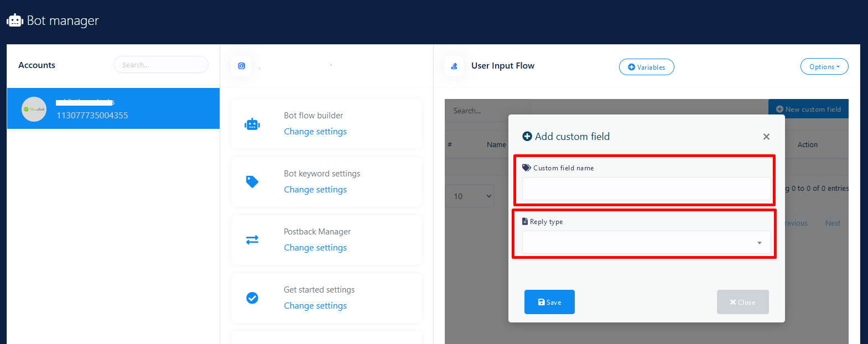Click the Save button in the dialog
This screenshot has height=344, width=868.
tap(549, 302)
